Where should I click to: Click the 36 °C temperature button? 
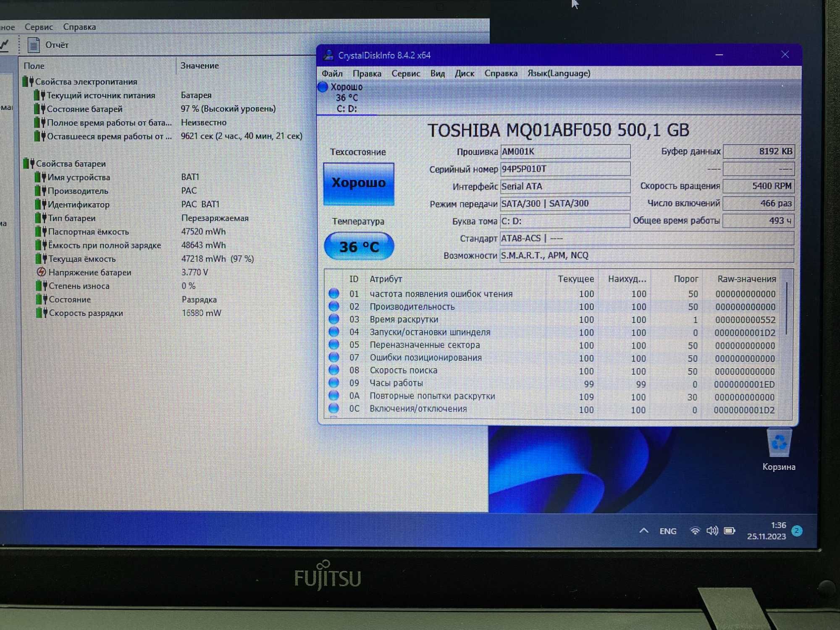pos(359,246)
